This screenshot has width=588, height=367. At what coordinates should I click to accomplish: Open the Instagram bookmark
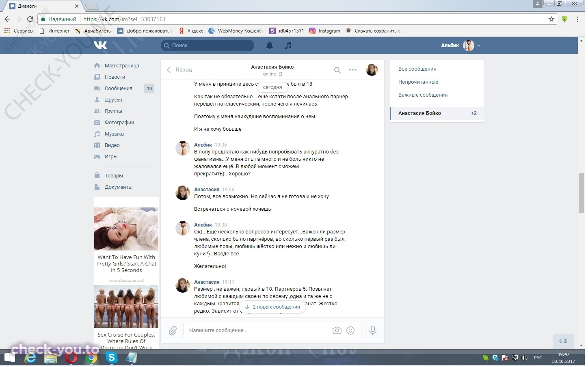pos(324,31)
